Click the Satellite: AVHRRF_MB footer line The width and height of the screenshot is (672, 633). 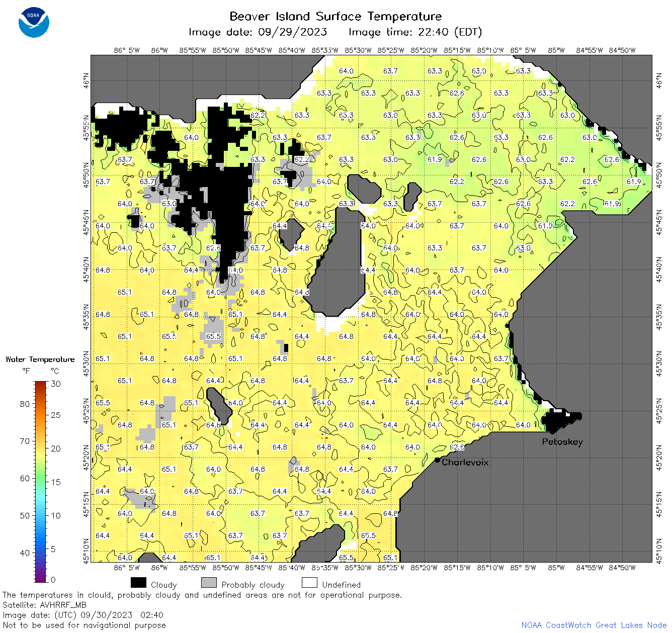click(x=44, y=605)
